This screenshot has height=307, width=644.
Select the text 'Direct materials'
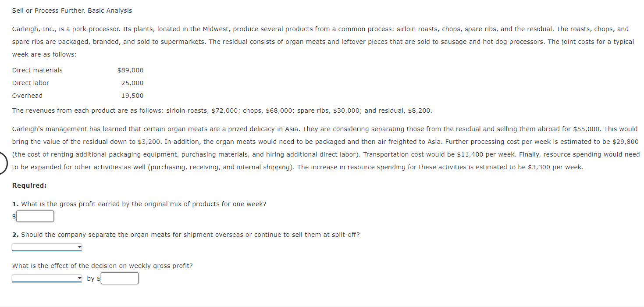[x=37, y=70]
